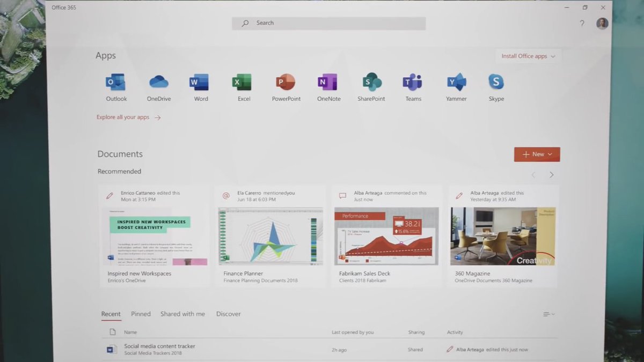The height and width of the screenshot is (362, 644).
Task: Open the list view options dropdown
Action: click(548, 314)
